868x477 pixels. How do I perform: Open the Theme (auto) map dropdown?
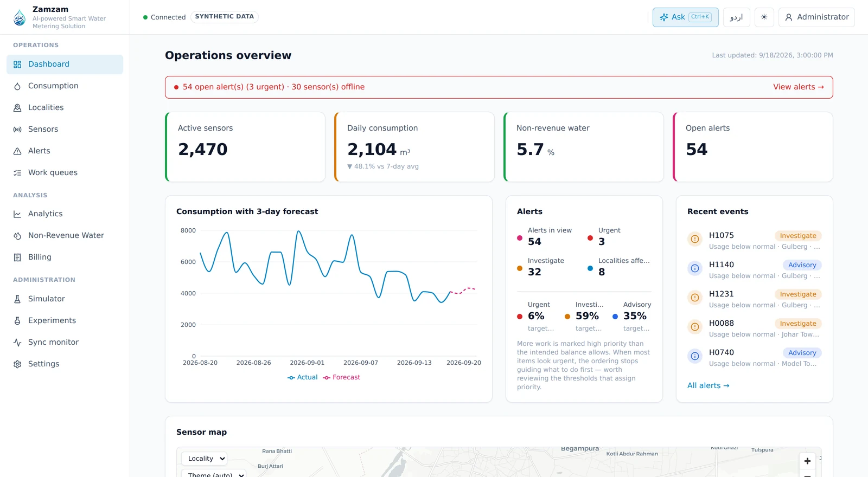(214, 473)
